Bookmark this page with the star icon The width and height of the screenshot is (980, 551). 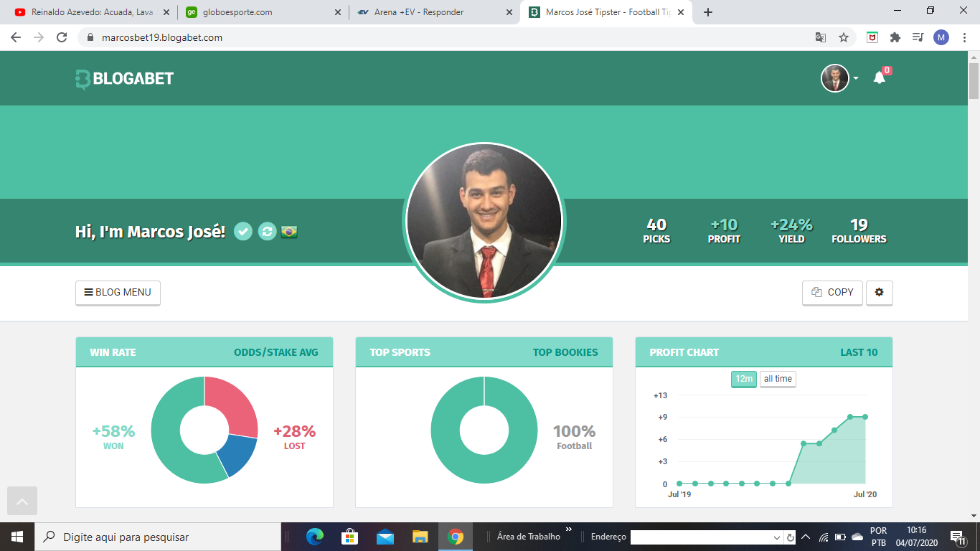844,37
